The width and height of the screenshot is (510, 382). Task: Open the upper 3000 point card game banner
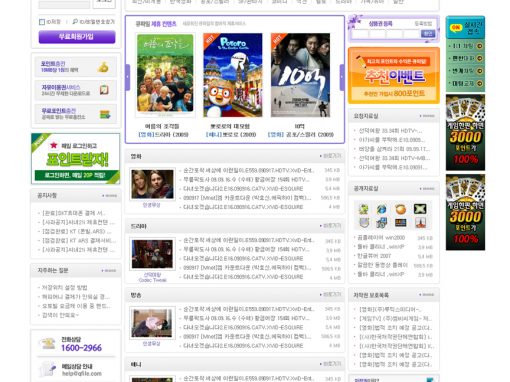click(x=465, y=132)
